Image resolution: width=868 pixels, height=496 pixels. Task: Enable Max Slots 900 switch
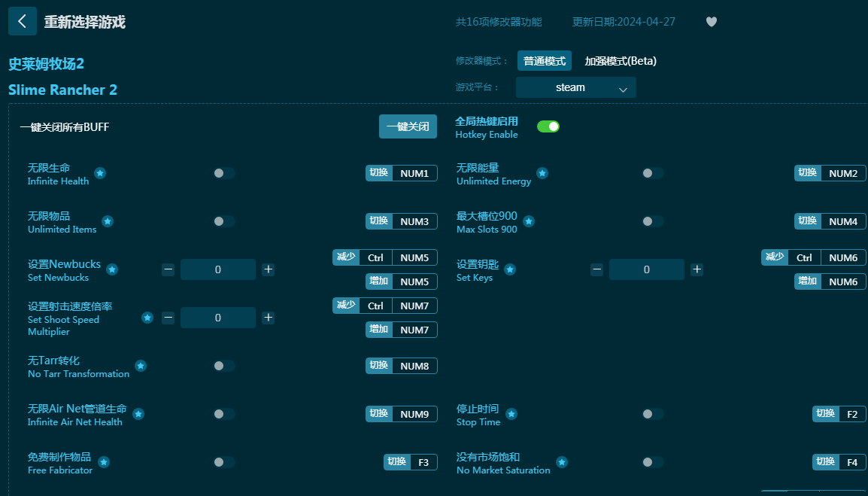(x=653, y=222)
